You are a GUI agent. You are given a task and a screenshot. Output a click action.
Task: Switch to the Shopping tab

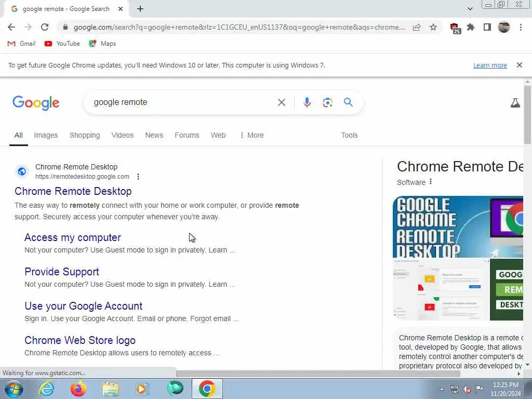coord(85,135)
